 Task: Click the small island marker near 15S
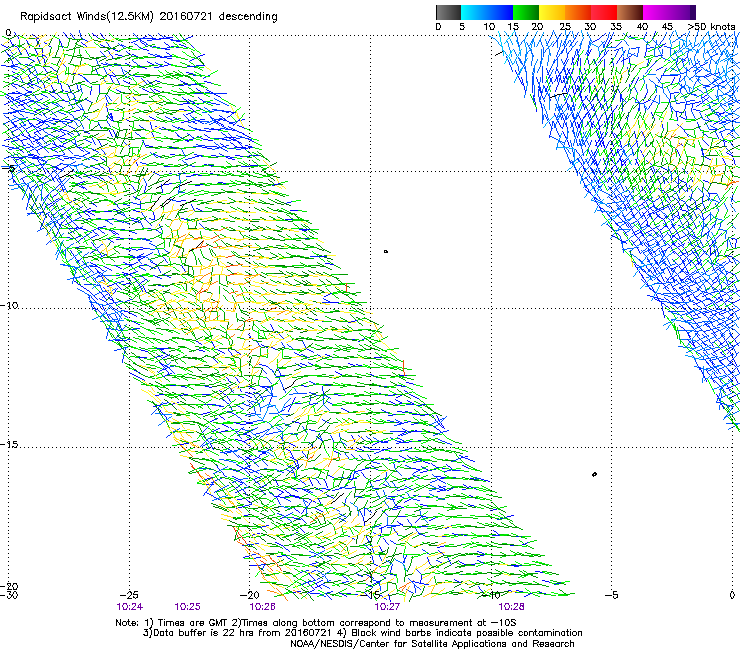pos(594,474)
